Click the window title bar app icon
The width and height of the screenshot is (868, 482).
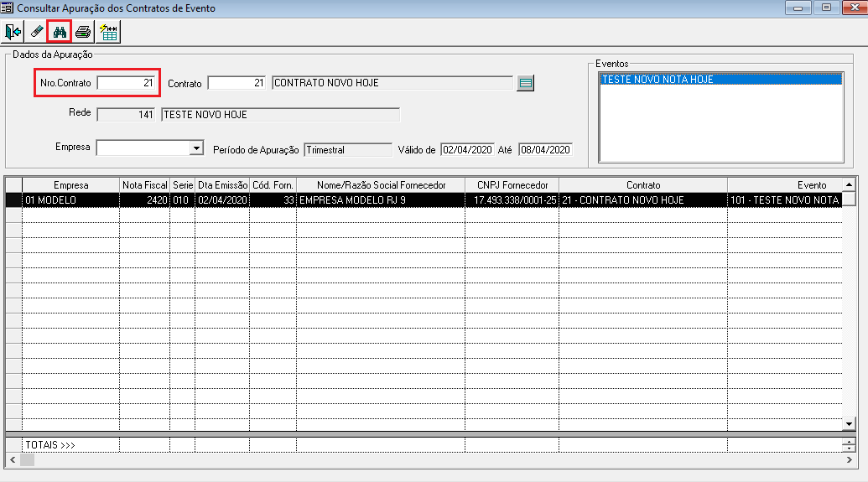click(x=7, y=8)
